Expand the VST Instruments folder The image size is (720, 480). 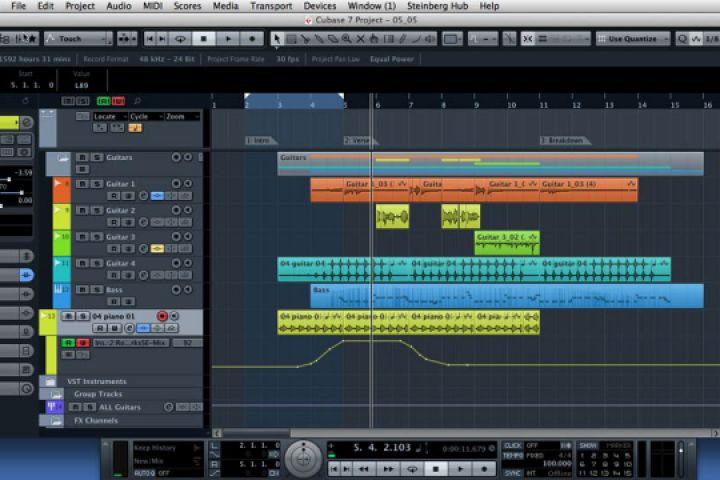(50, 382)
